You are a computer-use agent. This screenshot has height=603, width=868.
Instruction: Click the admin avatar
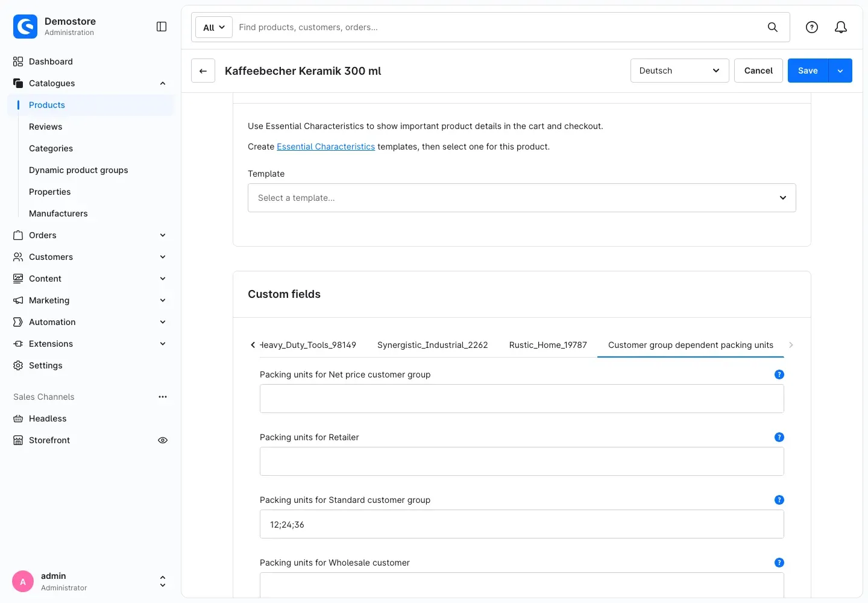tap(23, 581)
